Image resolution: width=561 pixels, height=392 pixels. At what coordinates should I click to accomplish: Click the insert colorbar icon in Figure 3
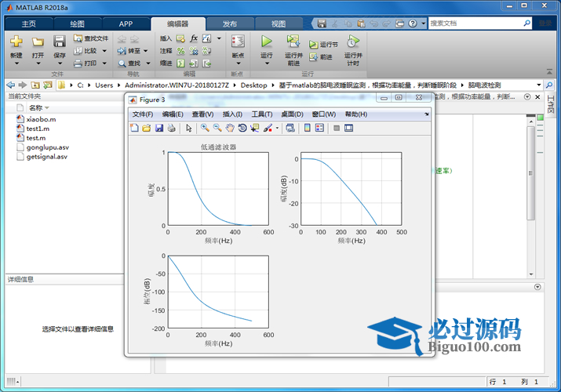click(308, 128)
